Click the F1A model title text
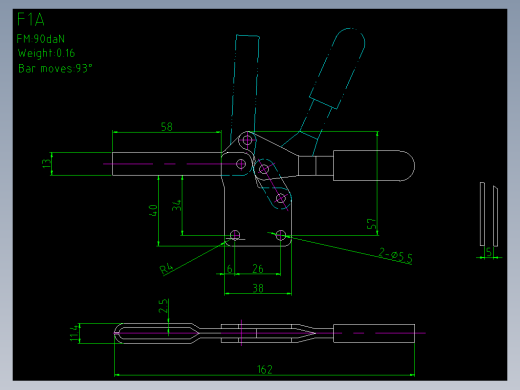 [31, 19]
